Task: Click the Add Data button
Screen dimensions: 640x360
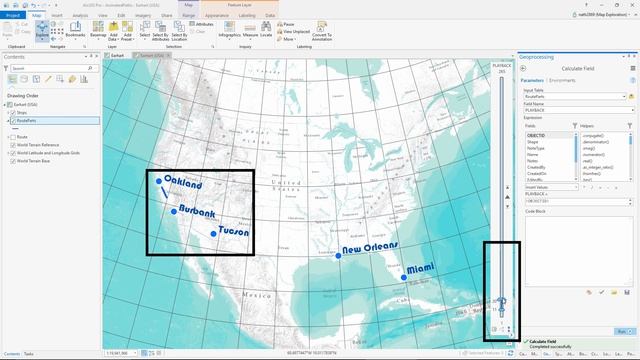Action: coord(113,31)
